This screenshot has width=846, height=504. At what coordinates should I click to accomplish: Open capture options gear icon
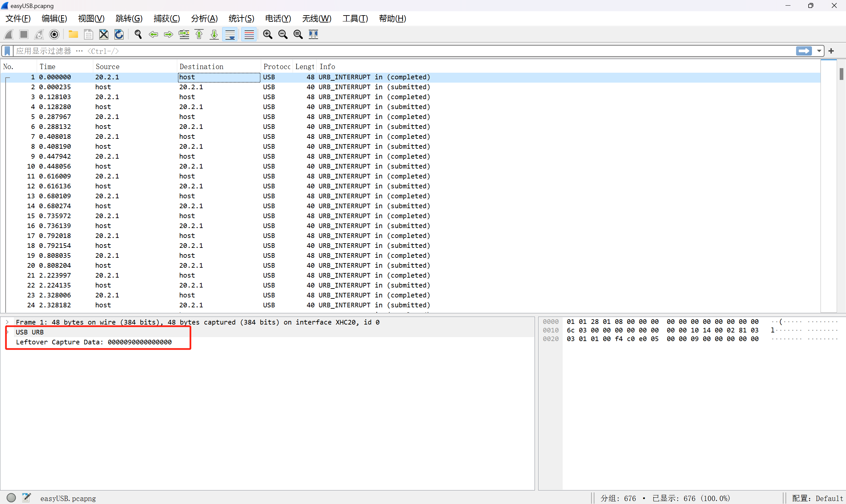coord(54,34)
